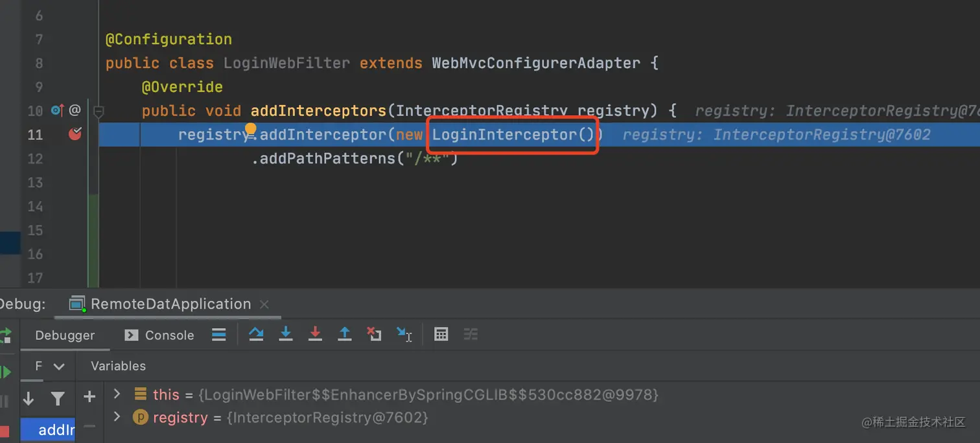Click the lightbulb intention icon on line 11
The height and width of the screenshot is (443, 980).
[x=251, y=130]
